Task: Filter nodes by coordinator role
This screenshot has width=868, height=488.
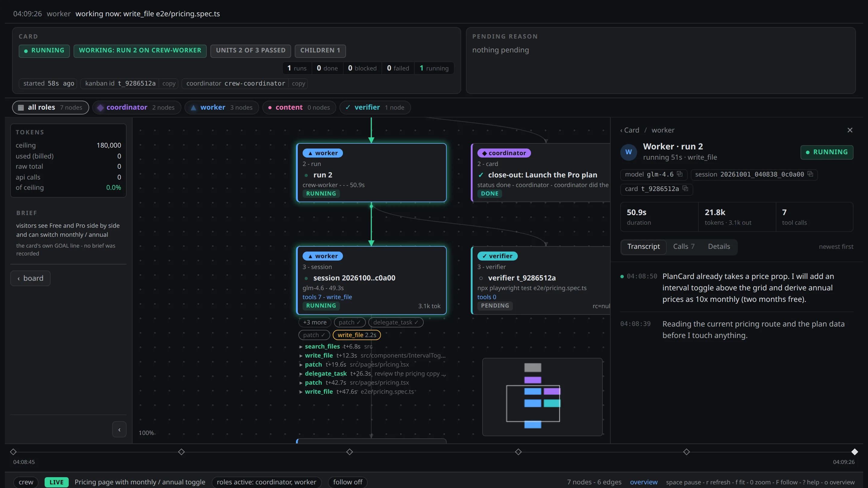Action: click(137, 108)
